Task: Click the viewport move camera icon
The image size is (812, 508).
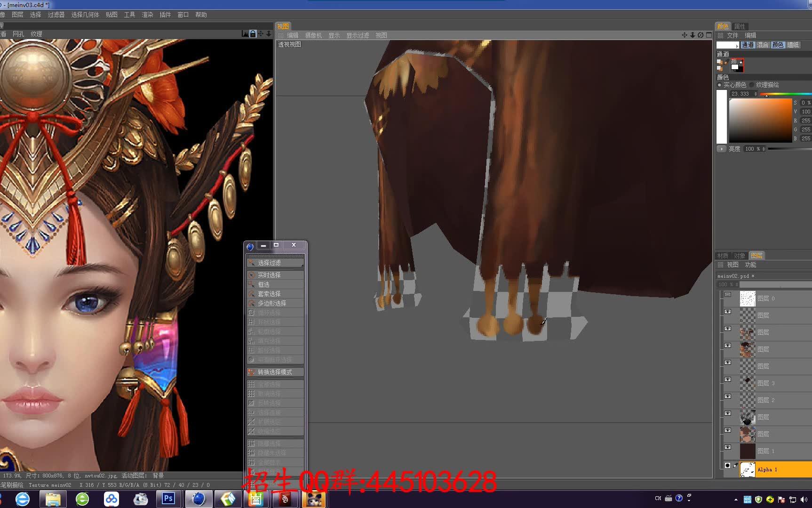Action: (x=685, y=35)
